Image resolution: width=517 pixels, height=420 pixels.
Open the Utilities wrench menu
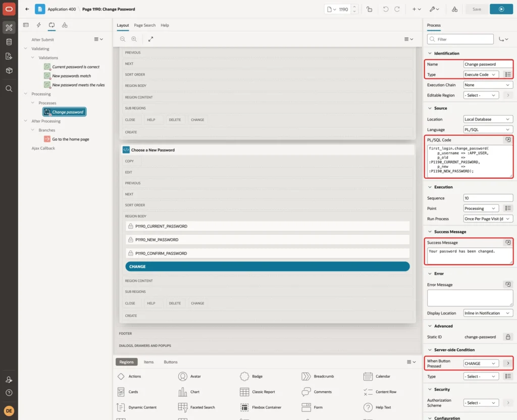(434, 9)
